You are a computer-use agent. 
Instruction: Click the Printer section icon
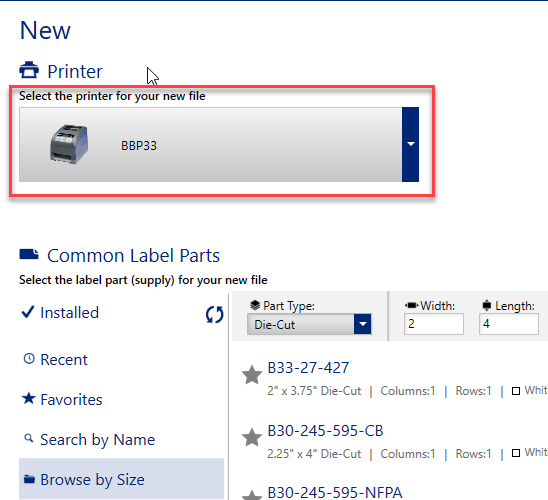[29, 70]
